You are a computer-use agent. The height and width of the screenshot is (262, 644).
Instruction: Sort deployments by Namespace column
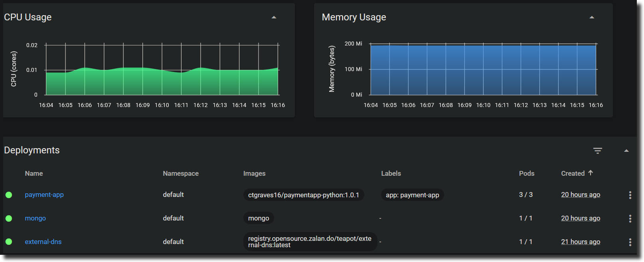point(181,173)
